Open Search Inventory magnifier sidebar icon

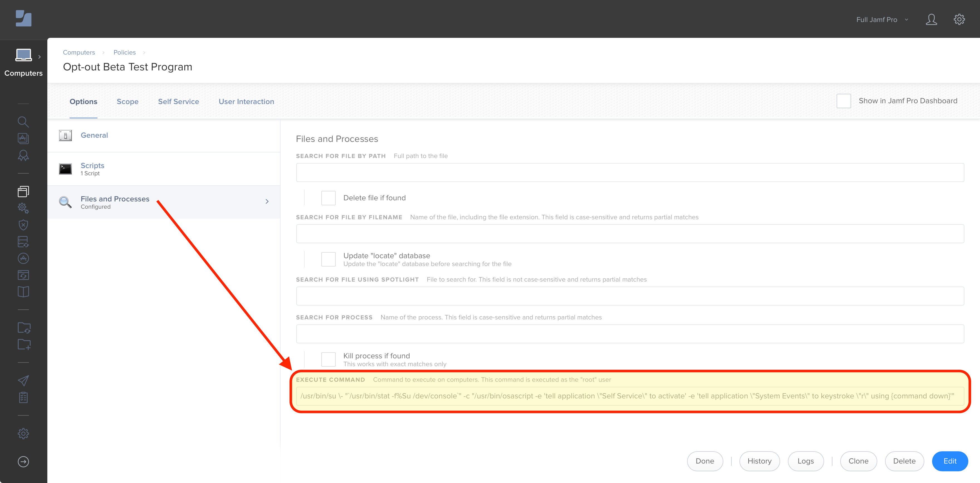point(23,122)
